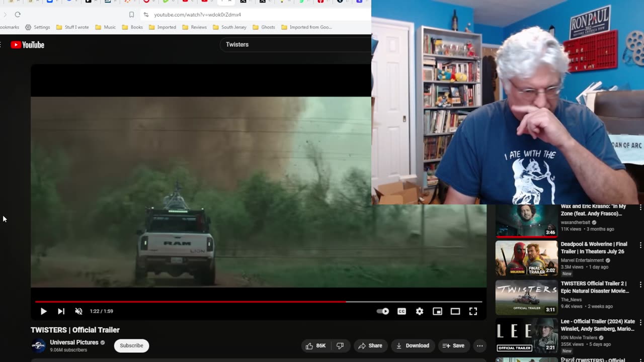
Task: Open Imported bookmark folder
Action: [x=163, y=27]
